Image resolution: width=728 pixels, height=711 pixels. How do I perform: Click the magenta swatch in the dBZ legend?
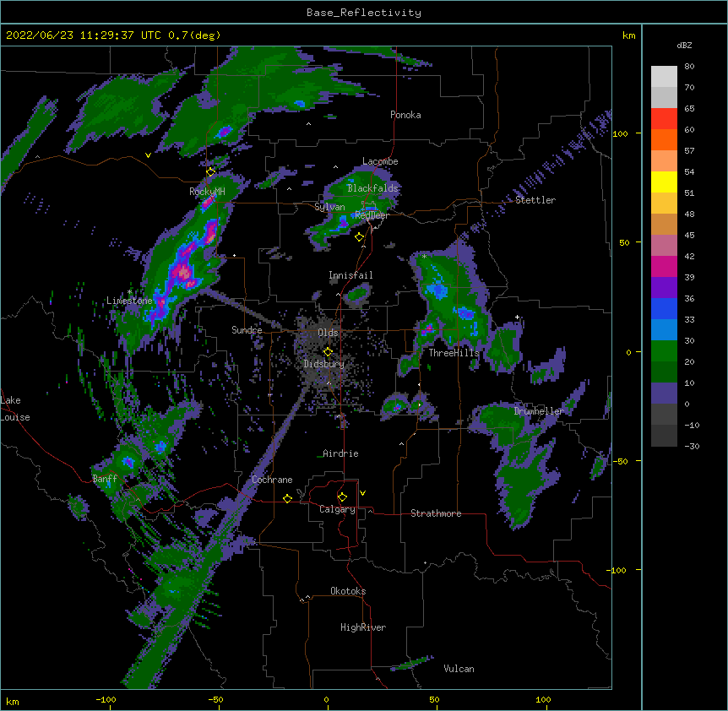664,266
